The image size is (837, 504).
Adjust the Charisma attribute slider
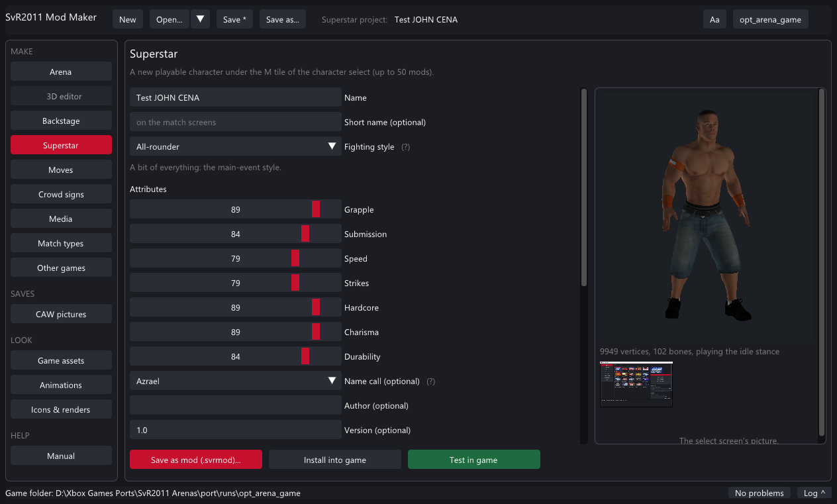pyautogui.click(x=236, y=332)
